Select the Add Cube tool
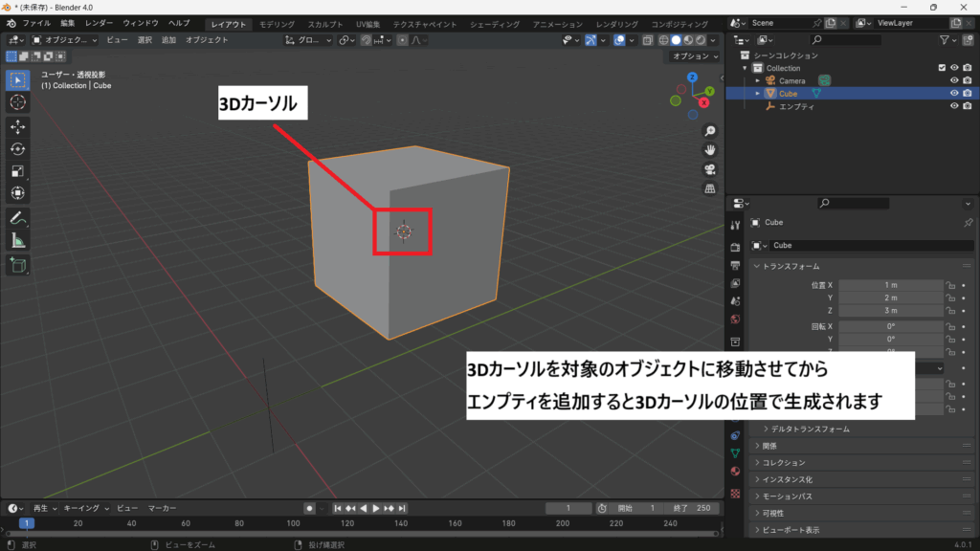This screenshot has width=980, height=551. click(18, 265)
